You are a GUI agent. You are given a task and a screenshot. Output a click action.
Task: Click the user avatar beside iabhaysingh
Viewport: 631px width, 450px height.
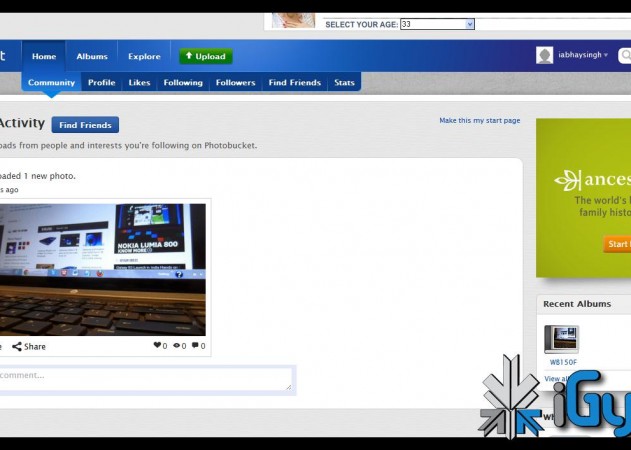coord(544,55)
